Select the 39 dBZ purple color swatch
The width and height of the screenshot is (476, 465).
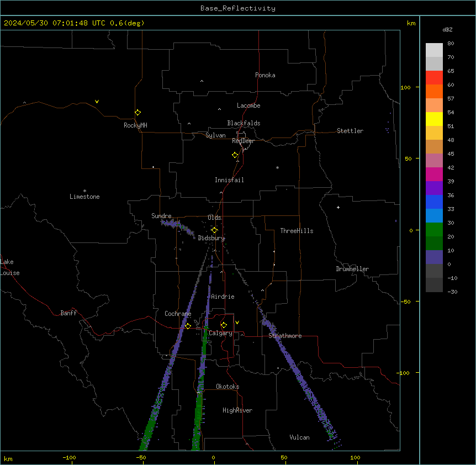coord(434,188)
